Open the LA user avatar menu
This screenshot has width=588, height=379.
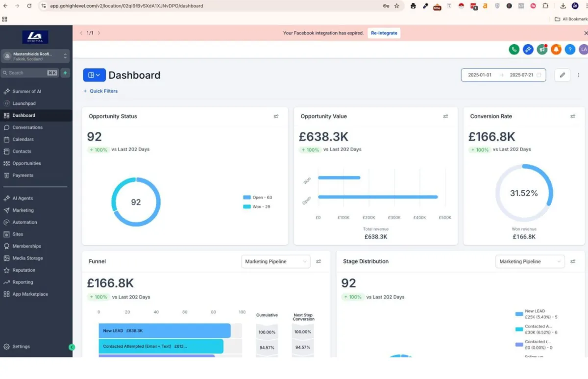(x=583, y=49)
